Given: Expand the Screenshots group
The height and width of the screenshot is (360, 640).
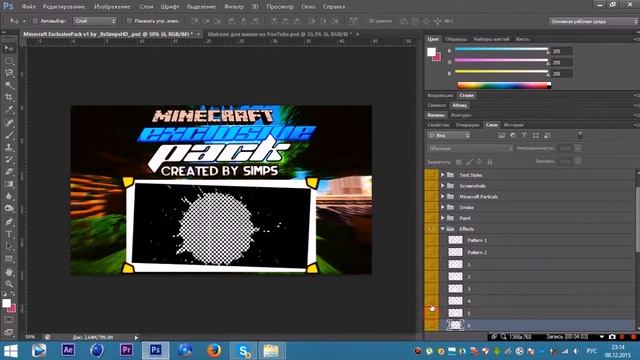Looking at the screenshot, I should click(442, 186).
